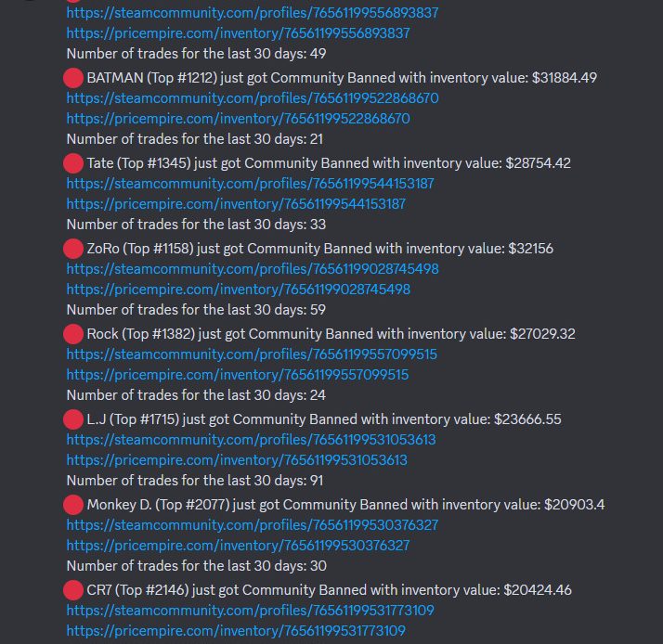Select the red circle before Monkey D.
The height and width of the screenshot is (644, 663).
(73, 505)
